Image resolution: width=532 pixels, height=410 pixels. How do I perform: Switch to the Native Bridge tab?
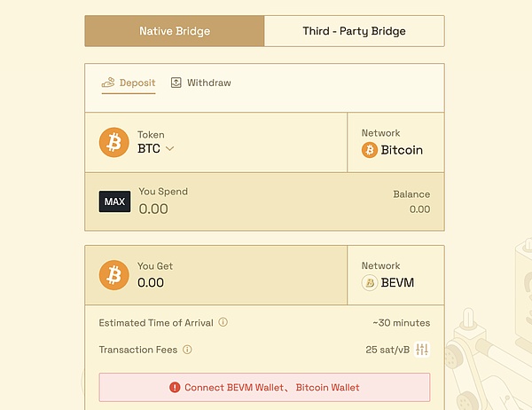point(175,31)
